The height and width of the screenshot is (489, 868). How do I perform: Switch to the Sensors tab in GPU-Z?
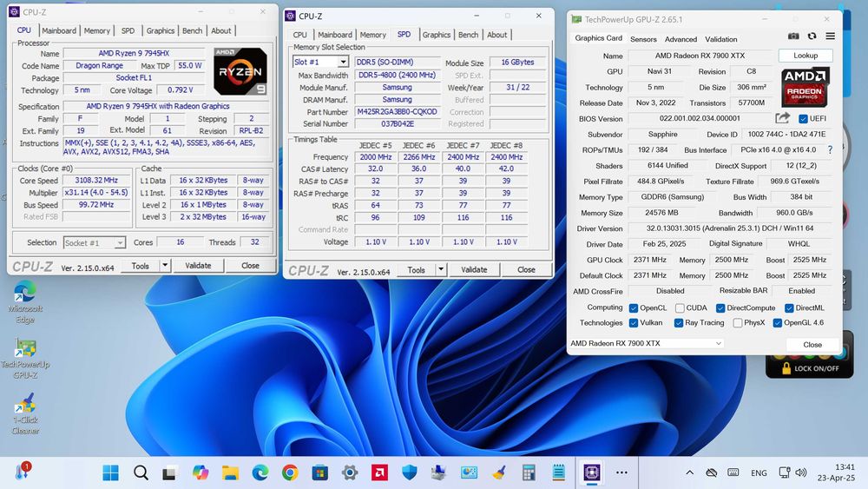pyautogui.click(x=643, y=39)
